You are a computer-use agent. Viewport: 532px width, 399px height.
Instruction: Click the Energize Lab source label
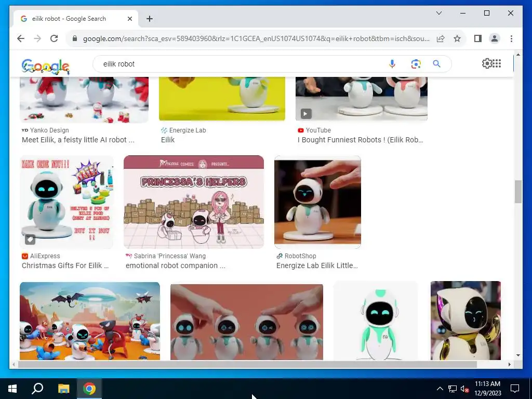click(x=188, y=130)
